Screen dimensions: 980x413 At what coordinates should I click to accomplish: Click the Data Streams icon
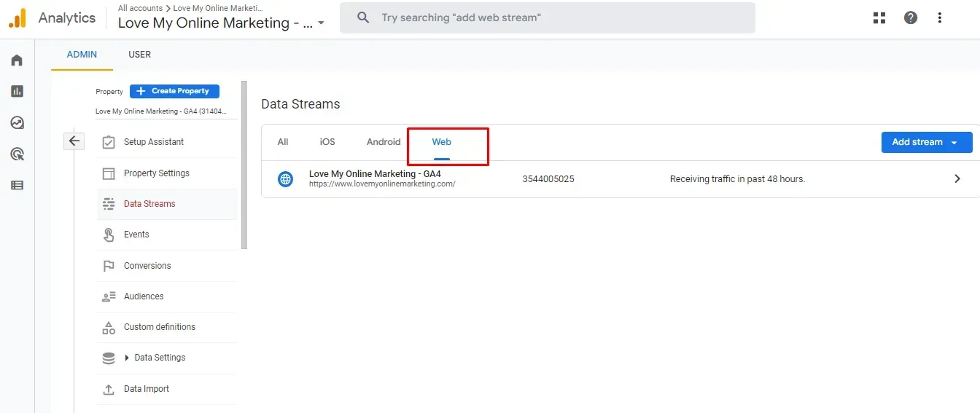[109, 204]
